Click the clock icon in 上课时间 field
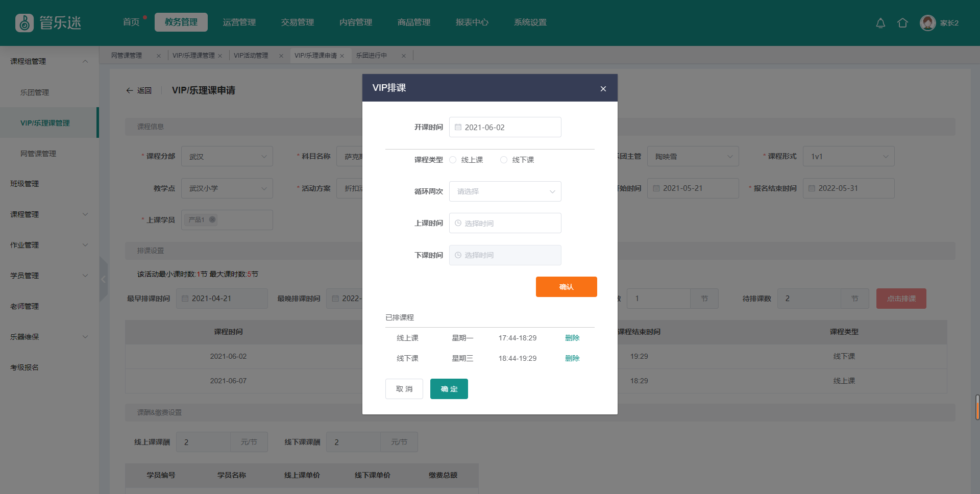The width and height of the screenshot is (980, 494). point(458,224)
